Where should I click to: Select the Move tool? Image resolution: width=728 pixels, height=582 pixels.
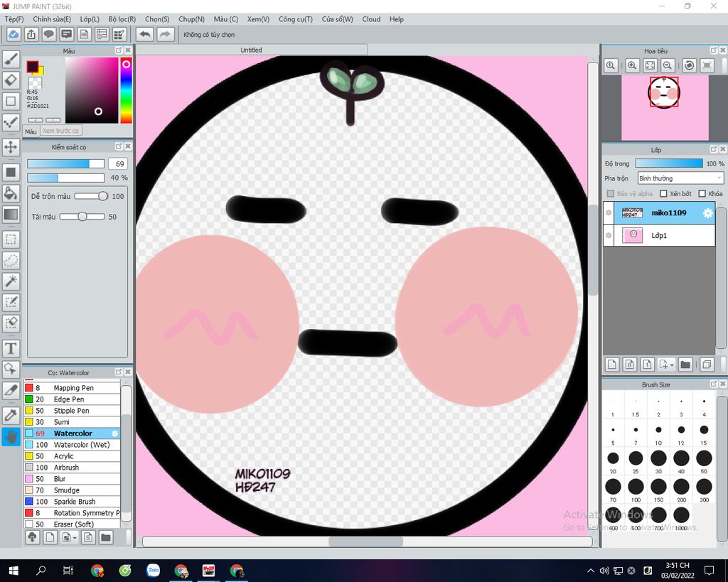tap(11, 148)
